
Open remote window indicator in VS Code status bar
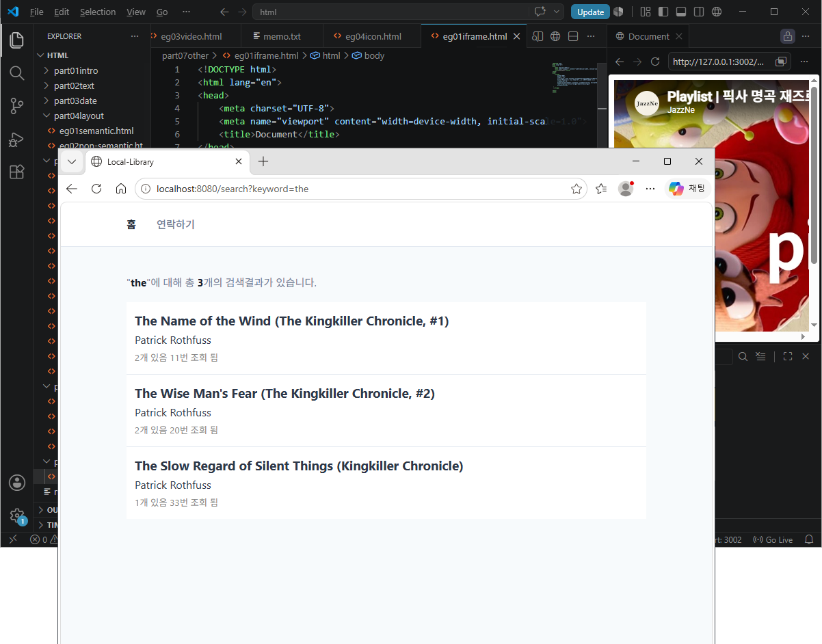click(13, 539)
